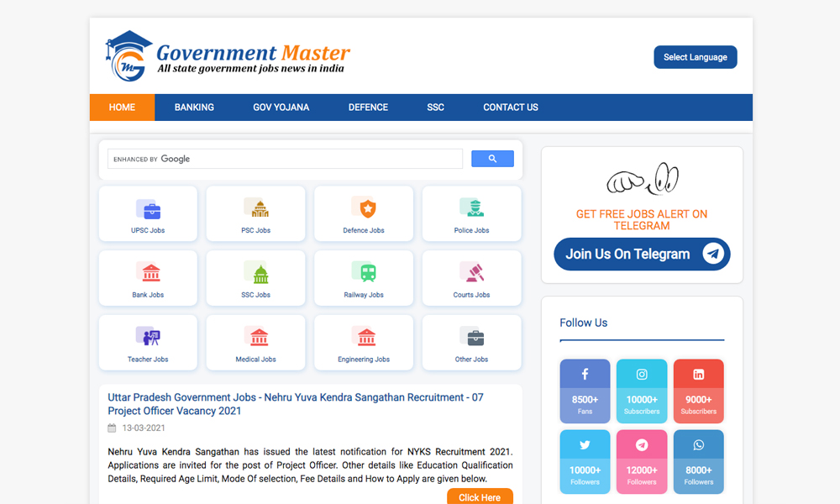The width and height of the screenshot is (840, 504).
Task: Open the GOV YOJANA menu item
Action: point(281,108)
